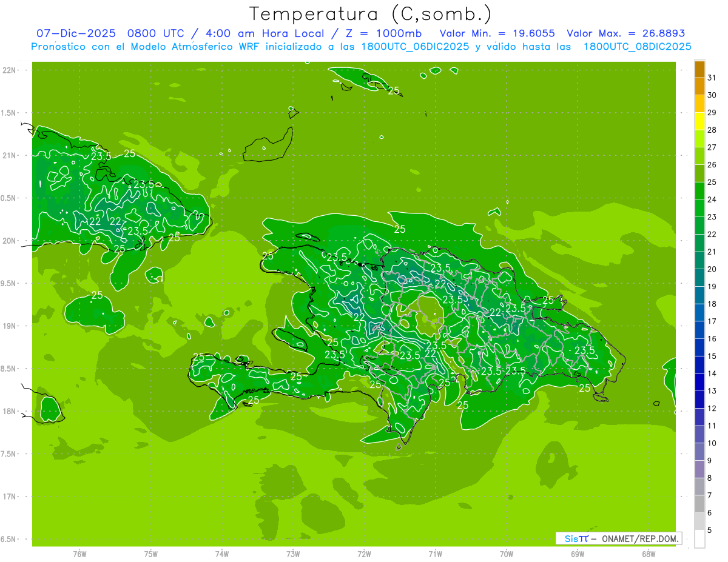728x562 pixels.
Task: Click the "18N" latitude axis label
Action: 9,411
